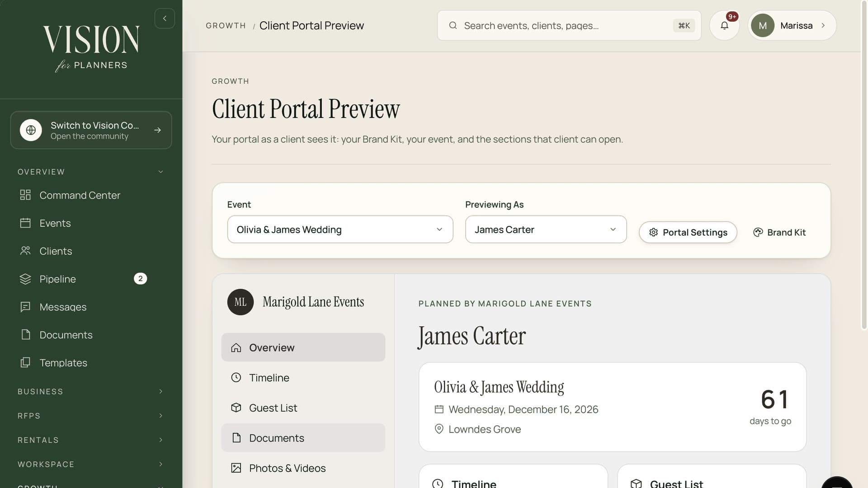Click the Templates copy icon

point(25,363)
